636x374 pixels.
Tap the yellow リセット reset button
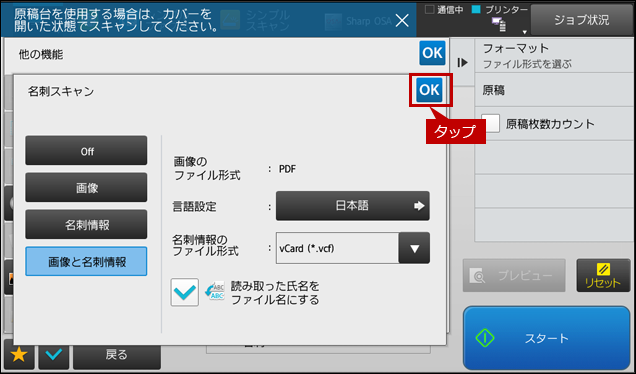604,275
